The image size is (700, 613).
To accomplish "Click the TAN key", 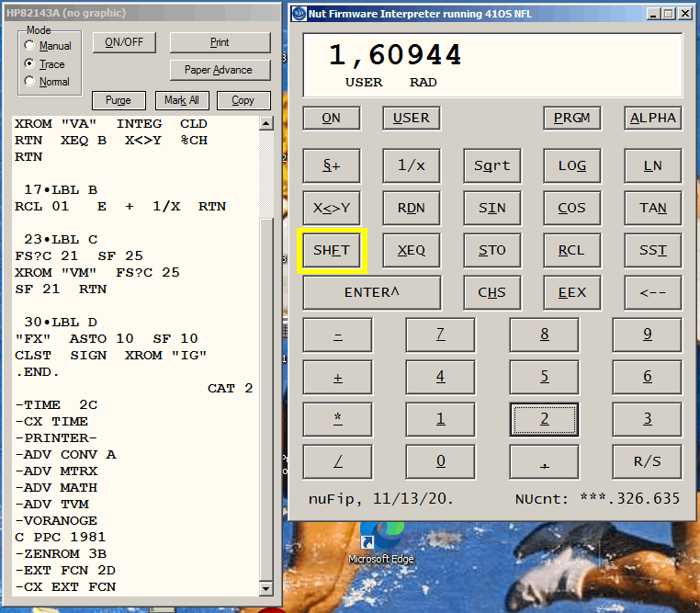I will [x=652, y=208].
